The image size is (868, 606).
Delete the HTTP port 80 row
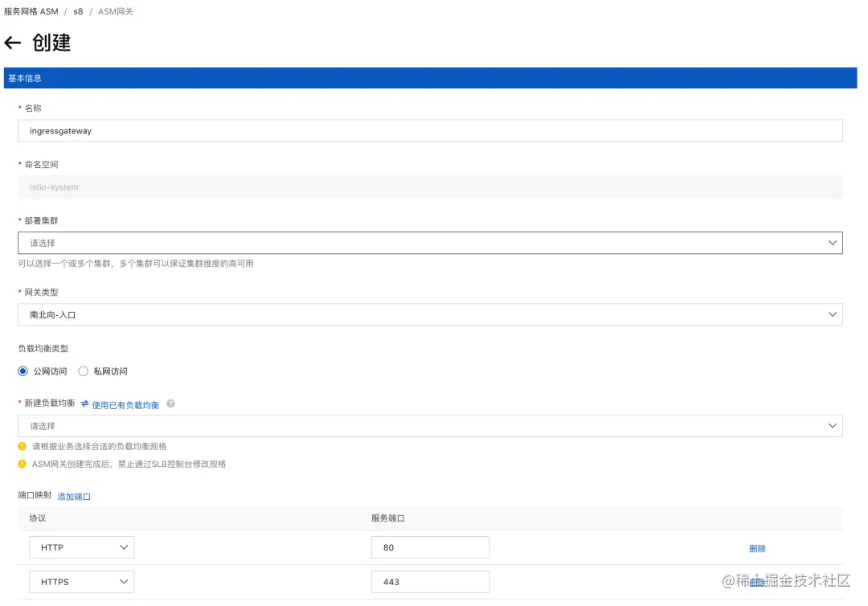757,548
